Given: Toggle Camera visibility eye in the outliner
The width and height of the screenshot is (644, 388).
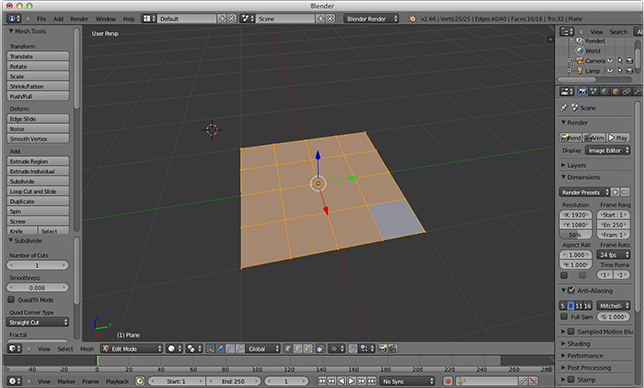Looking at the screenshot, I should [x=610, y=60].
